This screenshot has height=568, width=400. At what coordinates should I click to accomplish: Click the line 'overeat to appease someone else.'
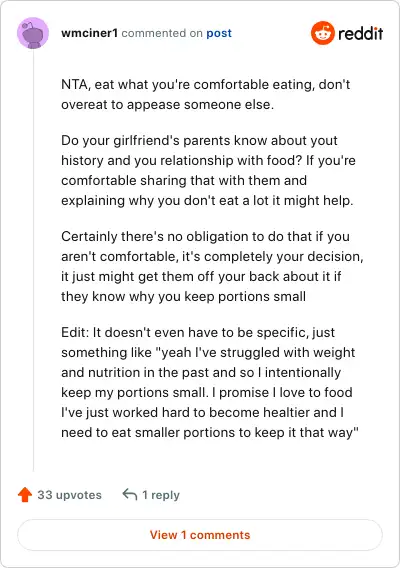(x=167, y=105)
